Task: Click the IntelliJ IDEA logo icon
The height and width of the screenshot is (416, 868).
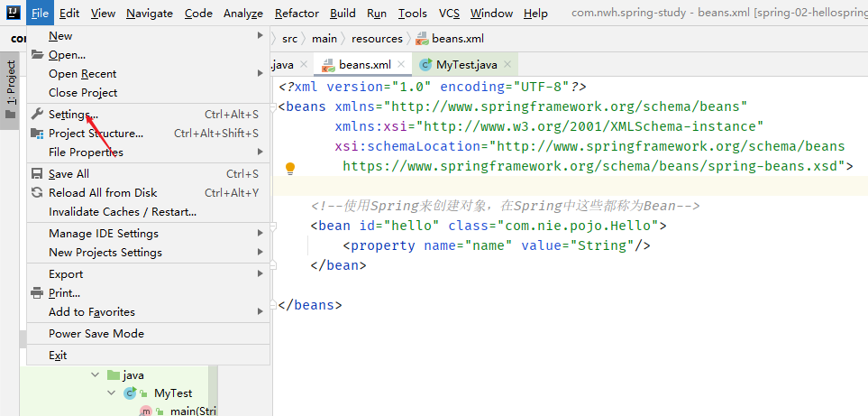Action: pos(13,13)
